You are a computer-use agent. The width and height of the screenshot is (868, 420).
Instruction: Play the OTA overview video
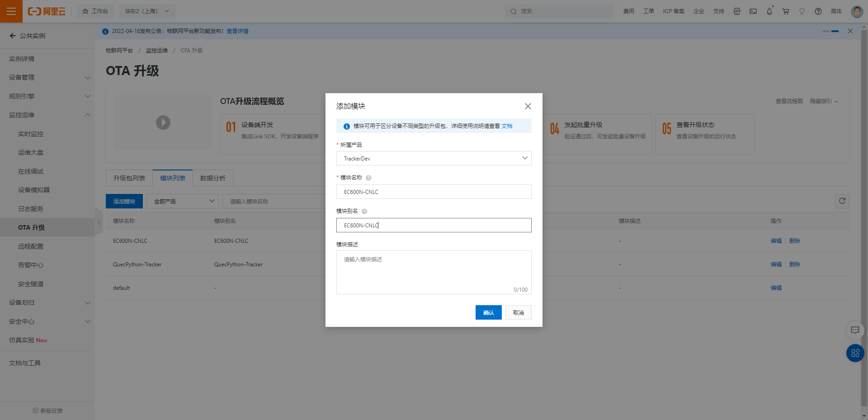click(163, 123)
